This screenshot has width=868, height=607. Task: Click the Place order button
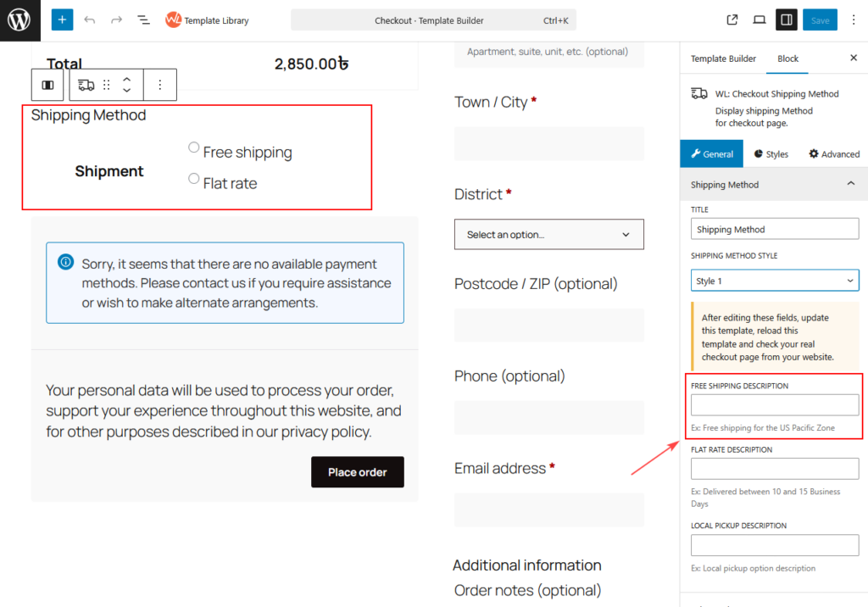click(x=357, y=472)
